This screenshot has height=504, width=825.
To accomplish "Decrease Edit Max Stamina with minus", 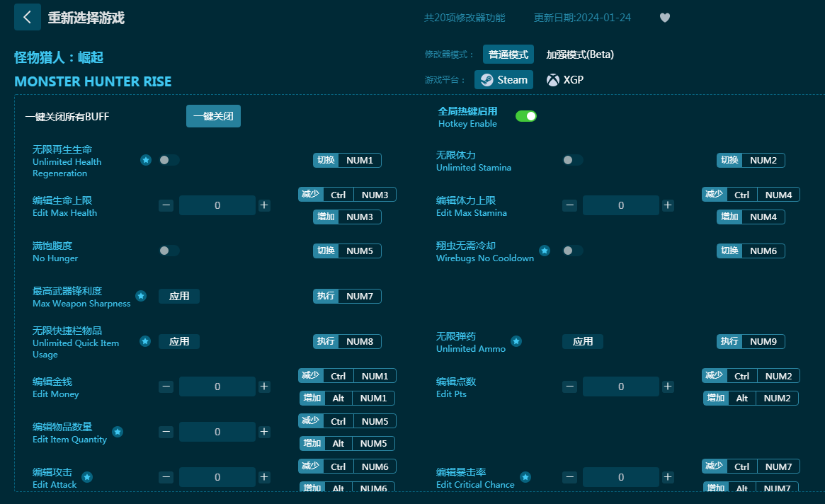I will click(x=570, y=205).
